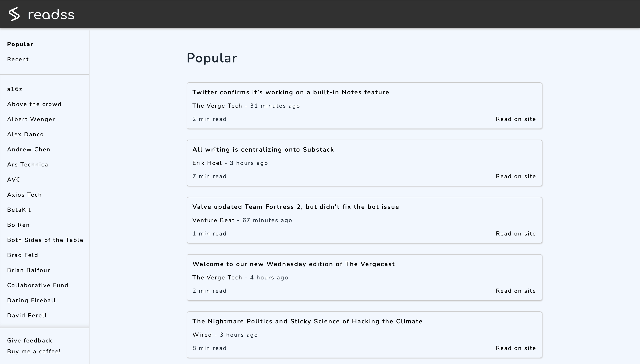Open the Popular feed in sidebar
Image resolution: width=640 pixels, height=364 pixels.
[x=20, y=44]
